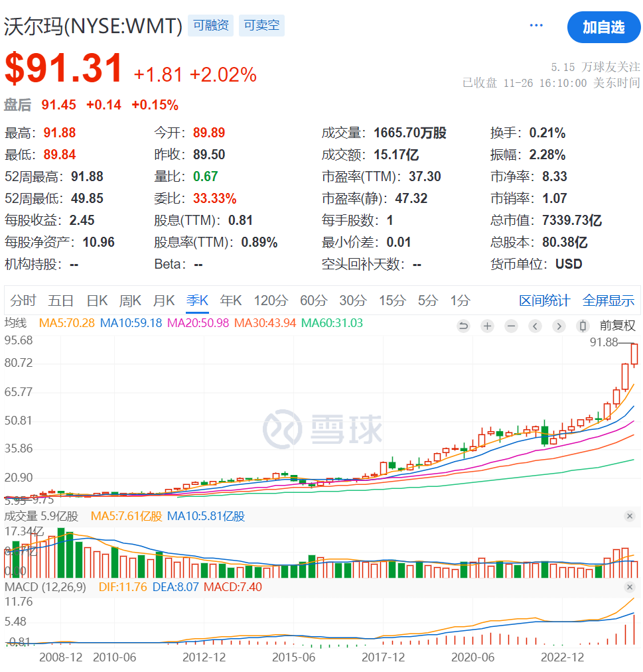Image resolution: width=643 pixels, height=672 pixels.
Task: Zoom in the K-line chart
Action: [487, 326]
